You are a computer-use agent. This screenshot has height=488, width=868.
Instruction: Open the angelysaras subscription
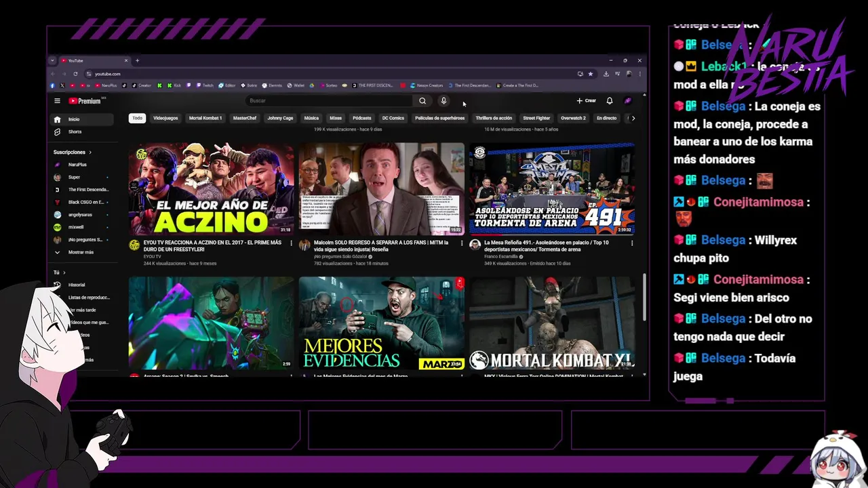click(83, 215)
